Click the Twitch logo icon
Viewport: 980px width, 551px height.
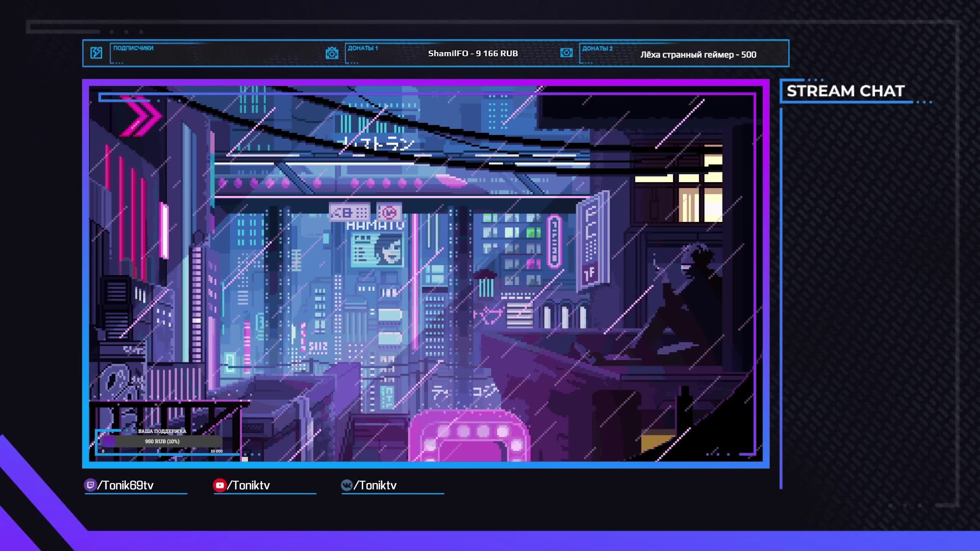coord(90,485)
